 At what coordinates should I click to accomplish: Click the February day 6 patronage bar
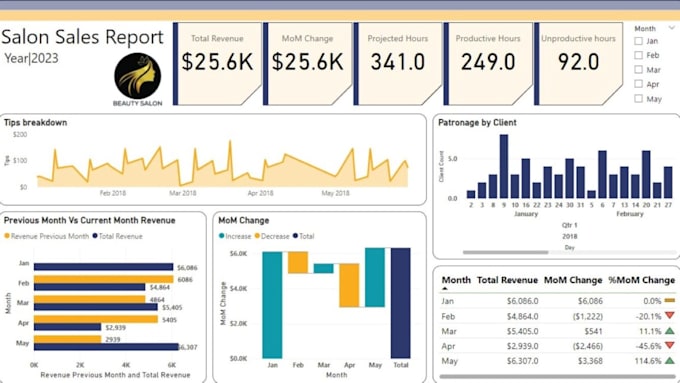pos(602,175)
